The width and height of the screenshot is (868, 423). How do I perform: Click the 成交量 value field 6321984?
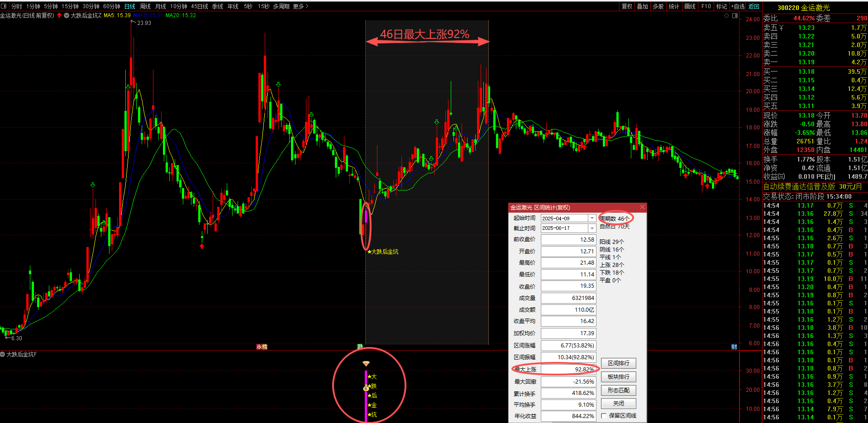click(x=568, y=298)
